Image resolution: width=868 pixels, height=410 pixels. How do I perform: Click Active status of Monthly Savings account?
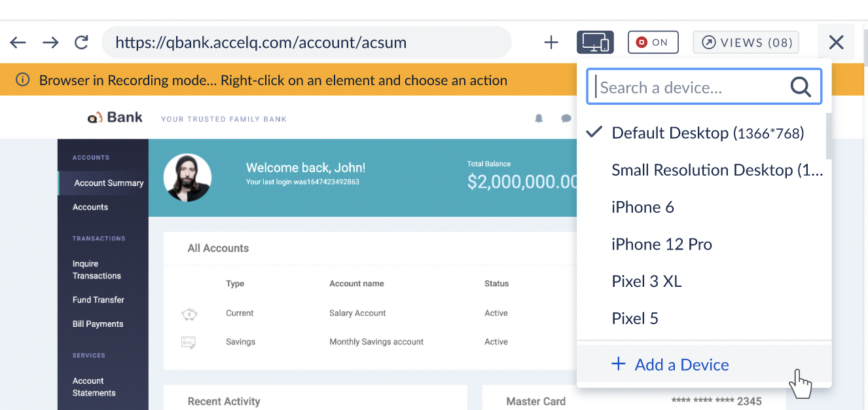(496, 342)
